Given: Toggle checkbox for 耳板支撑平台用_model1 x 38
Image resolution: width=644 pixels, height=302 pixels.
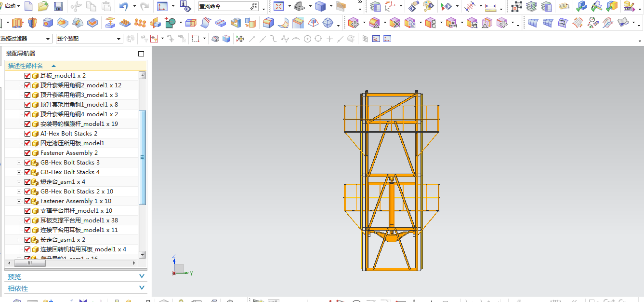Looking at the screenshot, I should pyautogui.click(x=27, y=220).
